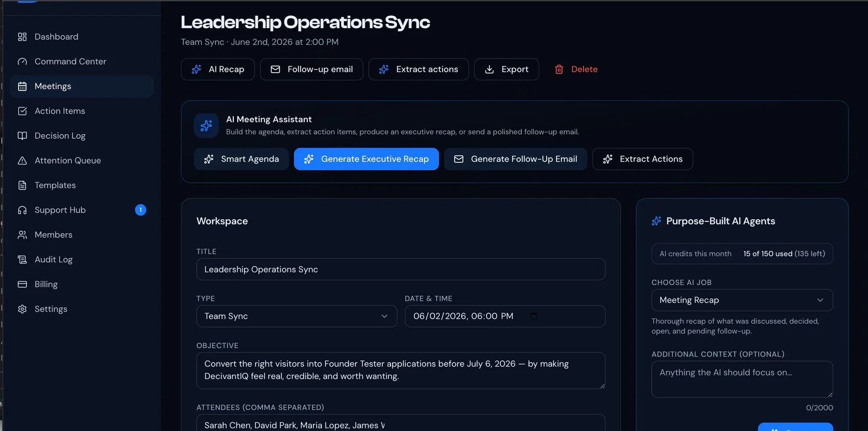Click the Decision Log book icon
Image resolution: width=868 pixels, height=431 pixels.
22,136
